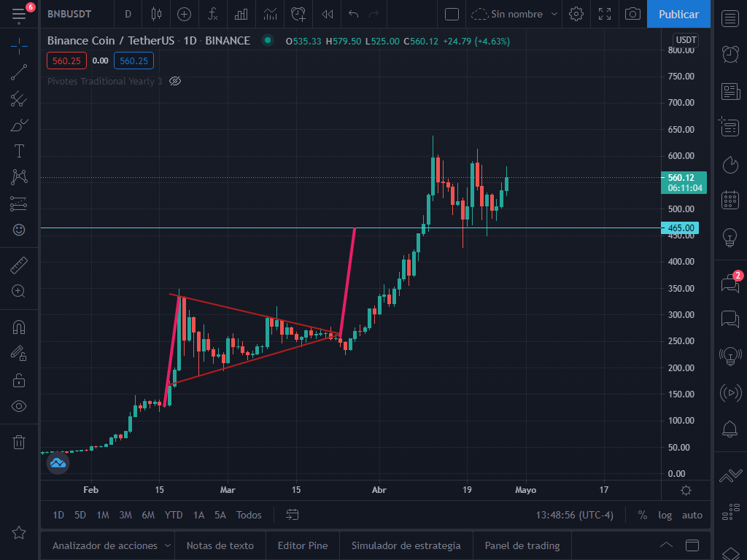Select the XABCD patterns tool
This screenshot has height=560, width=747.
click(19, 177)
